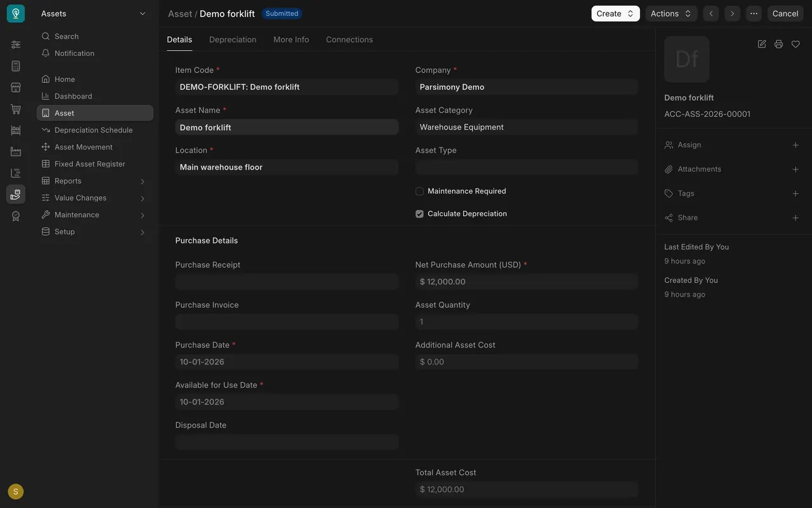Go to next document with right arrow
812x508 pixels.
pyautogui.click(x=733, y=13)
